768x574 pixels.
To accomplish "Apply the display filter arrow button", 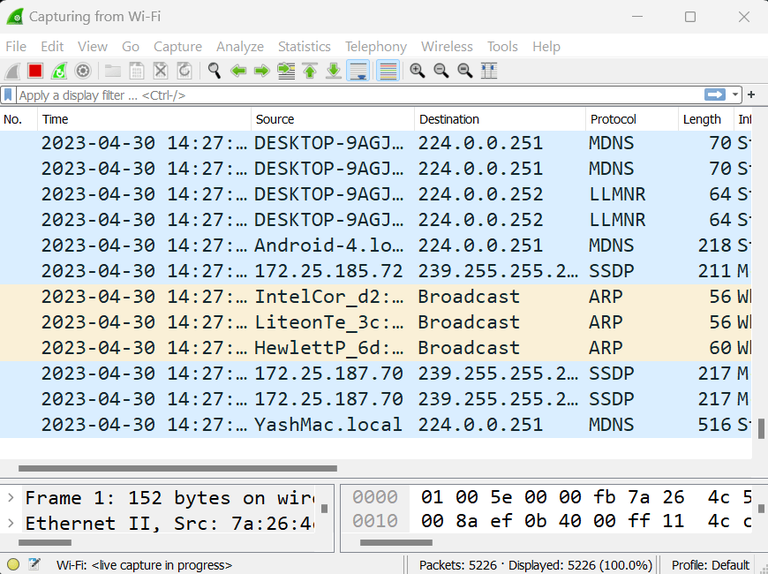I will coord(715,95).
